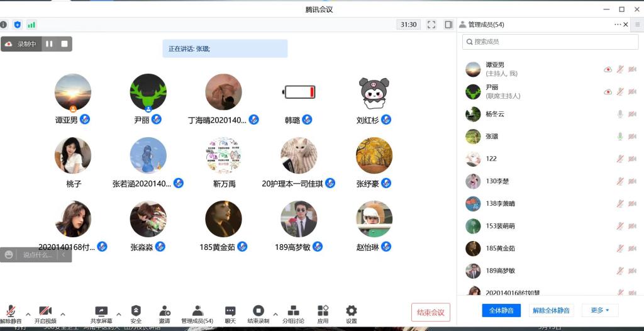Turn on camera via 开启视频
Image resolution: width=644 pixels, height=331 pixels.
coord(45,311)
